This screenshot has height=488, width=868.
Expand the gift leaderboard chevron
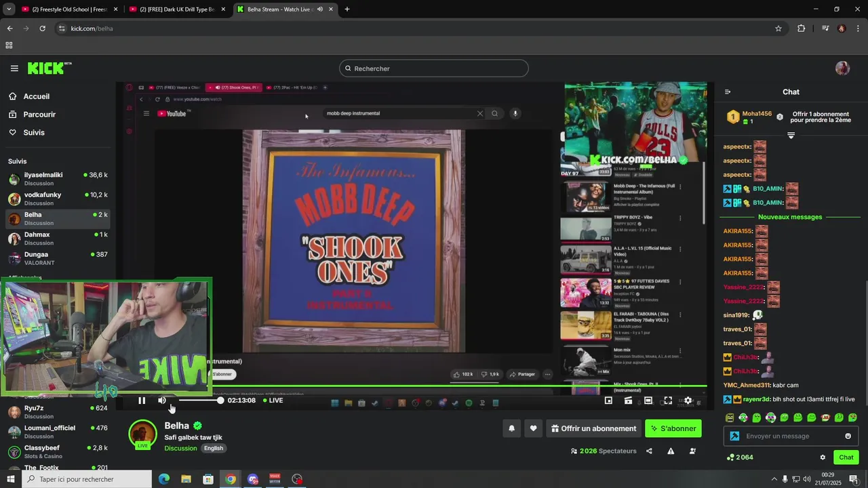[x=791, y=136]
